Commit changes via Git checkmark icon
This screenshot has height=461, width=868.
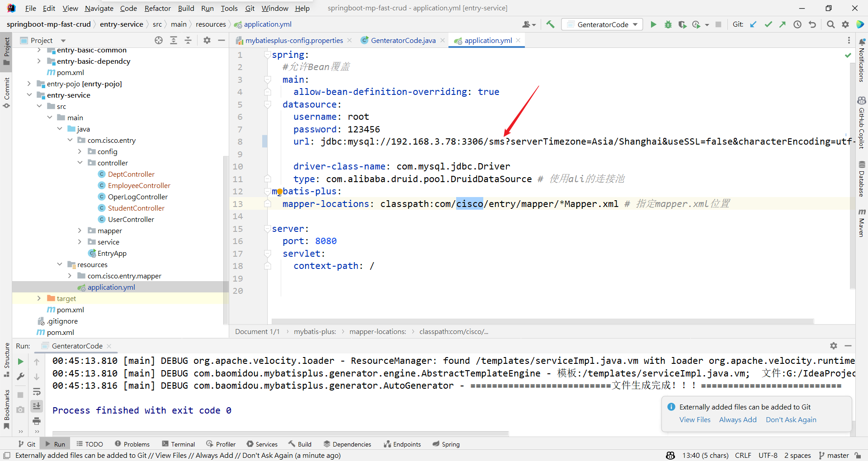pos(768,24)
